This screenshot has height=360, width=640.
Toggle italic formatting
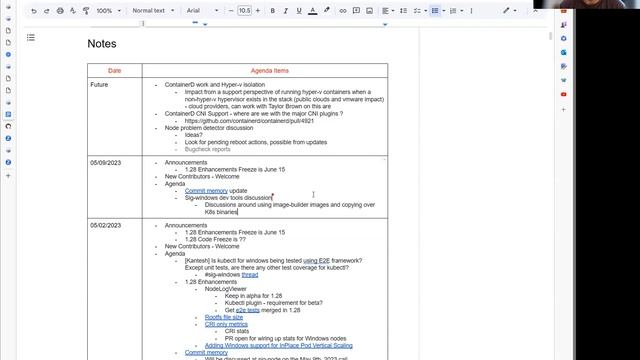(x=286, y=11)
